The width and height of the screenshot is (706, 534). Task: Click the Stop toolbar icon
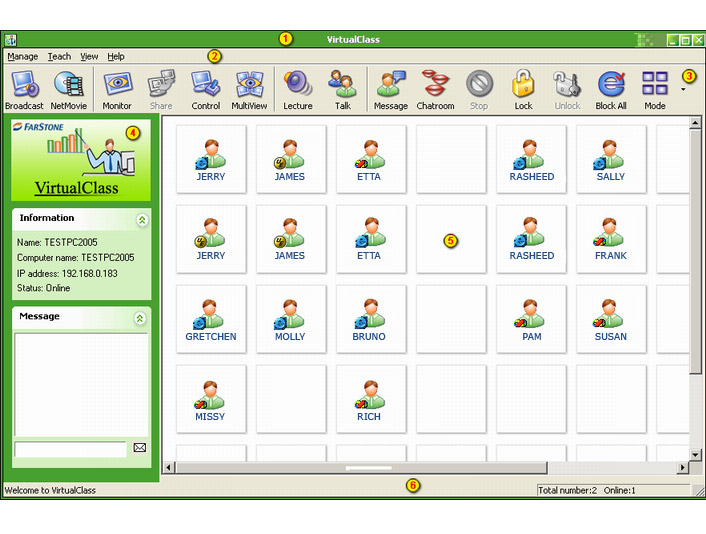click(479, 90)
